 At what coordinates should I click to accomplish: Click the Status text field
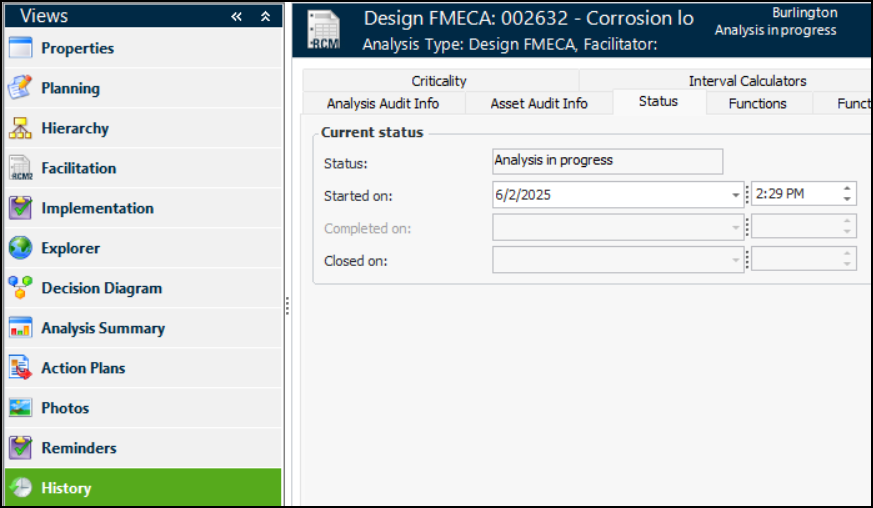608,161
